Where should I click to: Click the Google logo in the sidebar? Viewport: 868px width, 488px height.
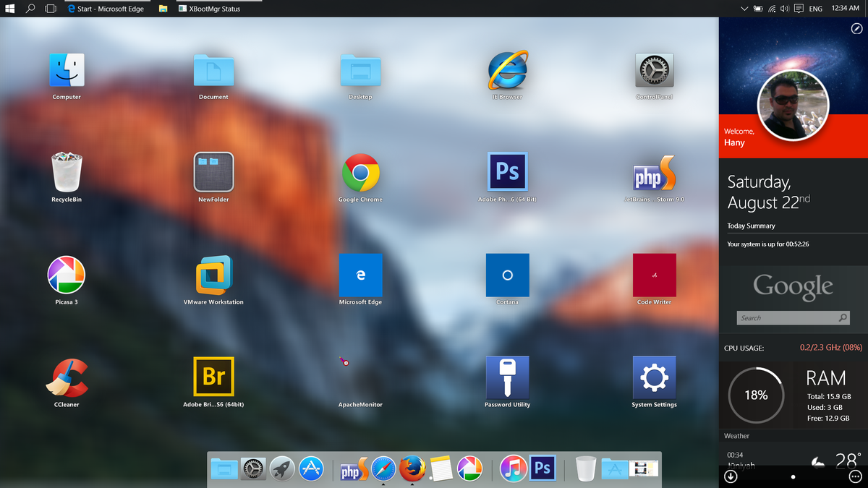coord(793,287)
